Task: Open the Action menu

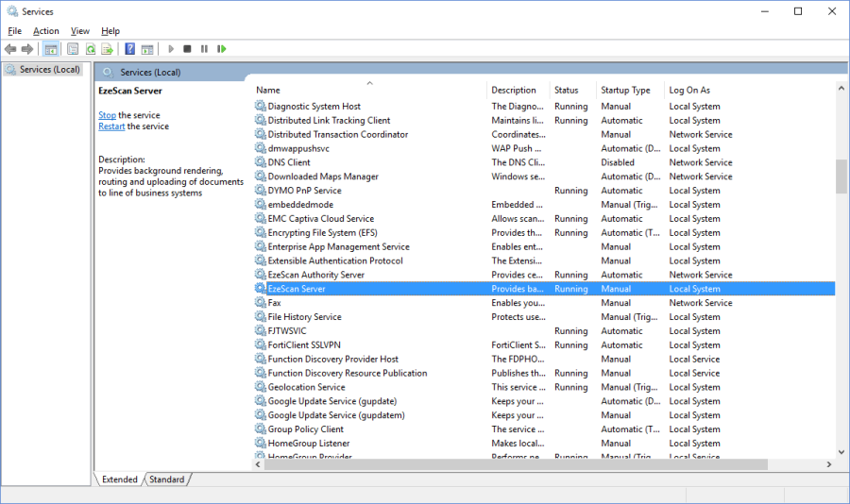Action: [x=45, y=31]
